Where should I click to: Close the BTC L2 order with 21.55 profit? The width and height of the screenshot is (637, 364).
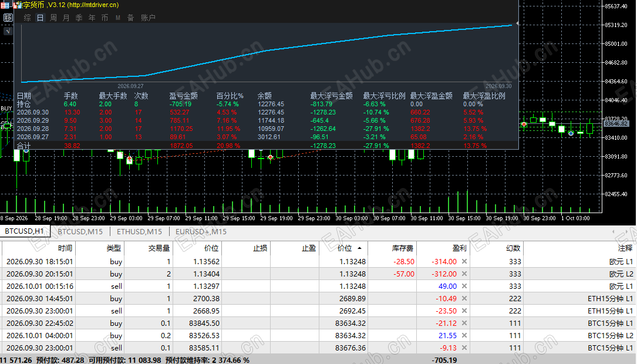click(464, 336)
